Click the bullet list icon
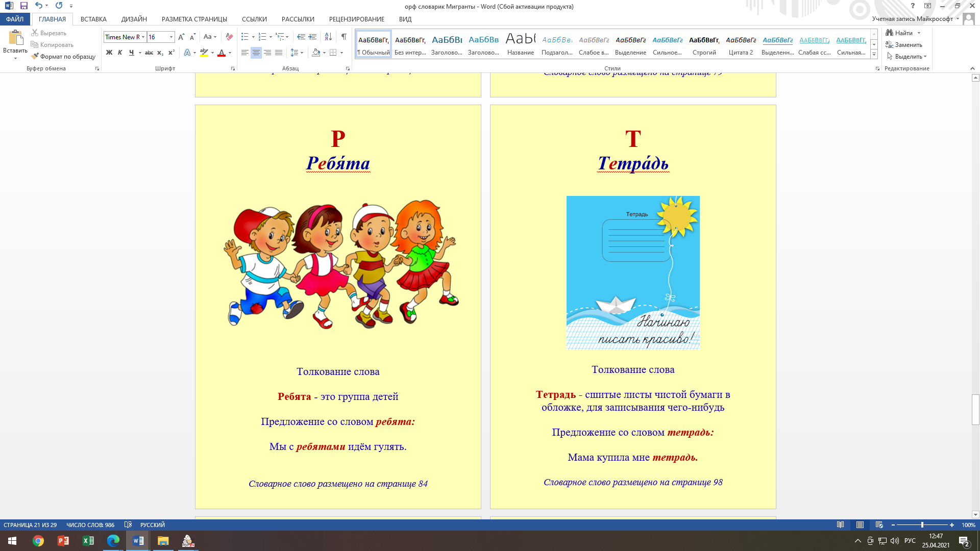 (245, 37)
